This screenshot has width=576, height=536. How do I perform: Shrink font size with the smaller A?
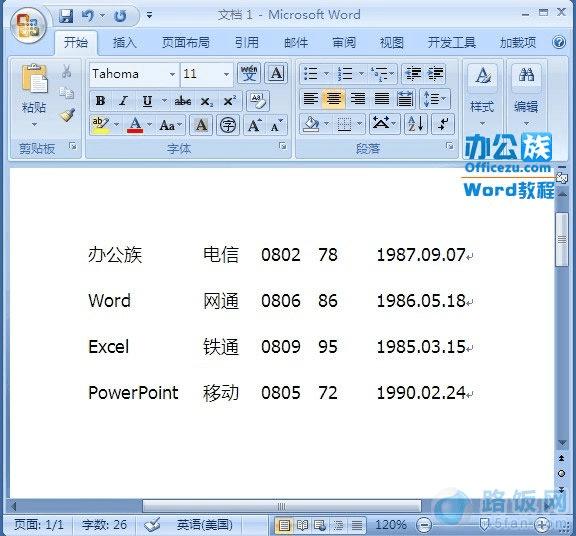(276, 125)
